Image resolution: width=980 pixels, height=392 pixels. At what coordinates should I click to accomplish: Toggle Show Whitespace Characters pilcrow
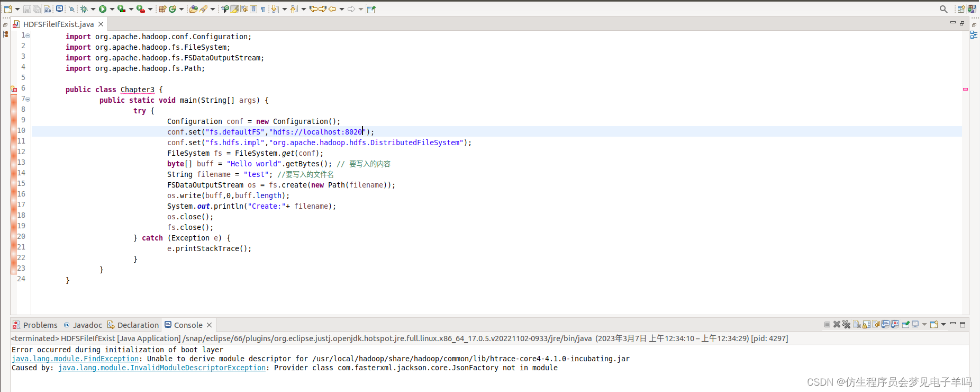(x=263, y=9)
